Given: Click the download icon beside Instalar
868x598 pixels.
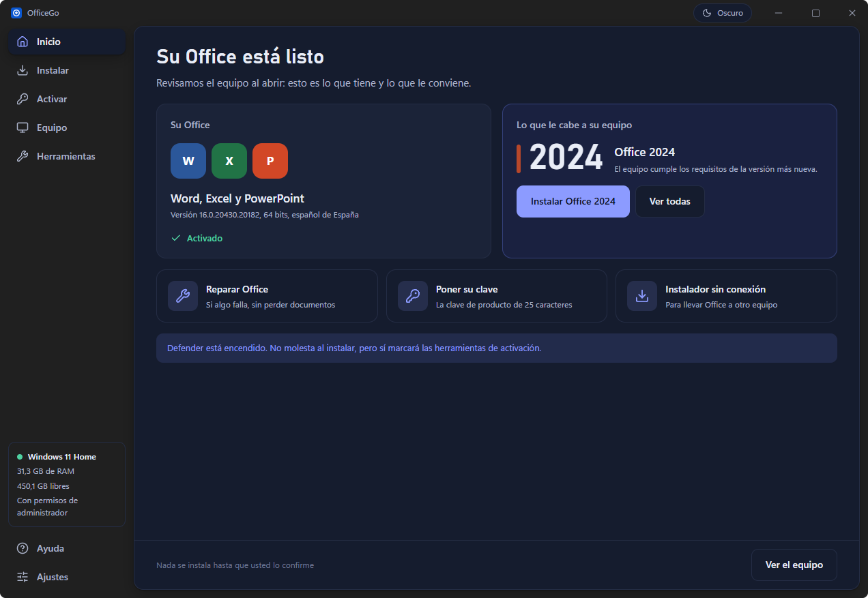Looking at the screenshot, I should click(23, 70).
